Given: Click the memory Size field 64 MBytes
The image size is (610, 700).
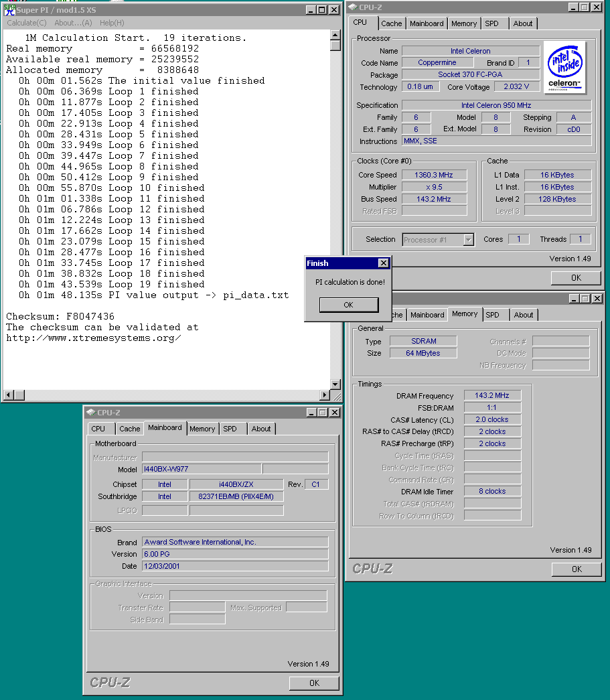Looking at the screenshot, I should coord(423,353).
